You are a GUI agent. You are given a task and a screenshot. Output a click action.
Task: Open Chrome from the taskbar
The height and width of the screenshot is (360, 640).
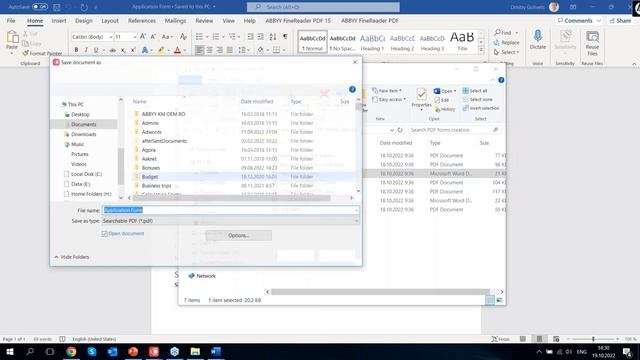[x=71, y=351]
